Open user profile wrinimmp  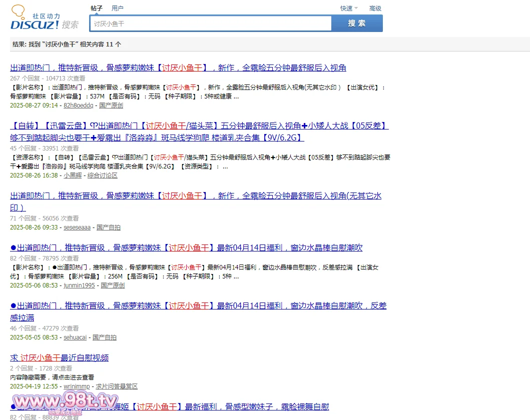click(77, 386)
